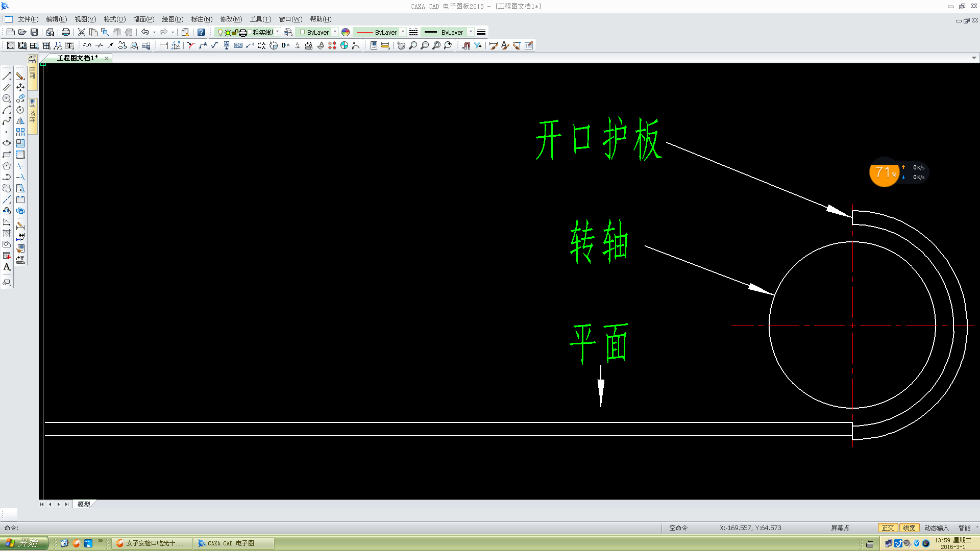The width and height of the screenshot is (980, 551).
Task: Open the lineweight ByLayer dropdown
Action: point(471,32)
